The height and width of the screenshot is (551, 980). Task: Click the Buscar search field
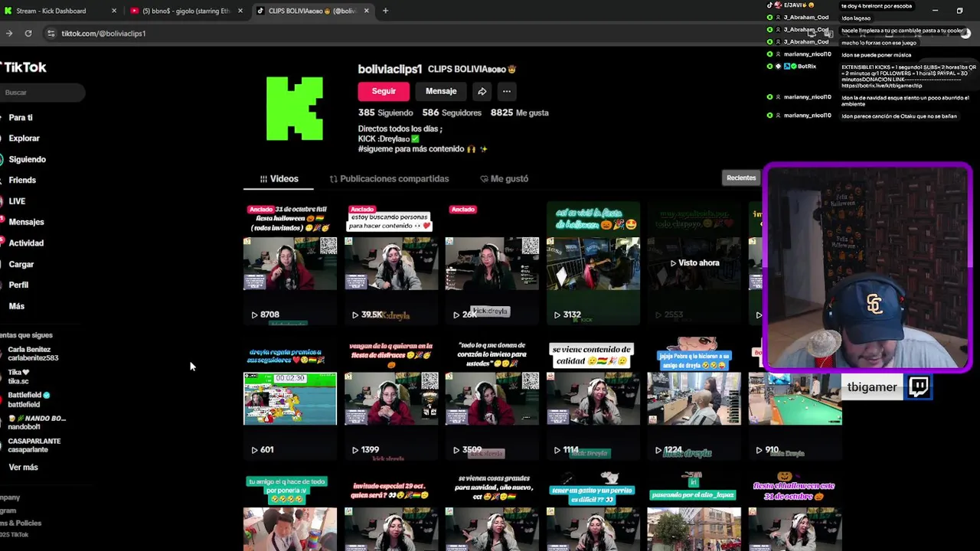[x=42, y=93]
